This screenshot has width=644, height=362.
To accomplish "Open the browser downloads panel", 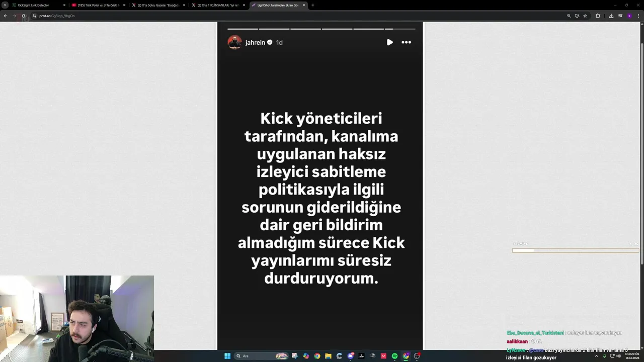I will coord(611,16).
